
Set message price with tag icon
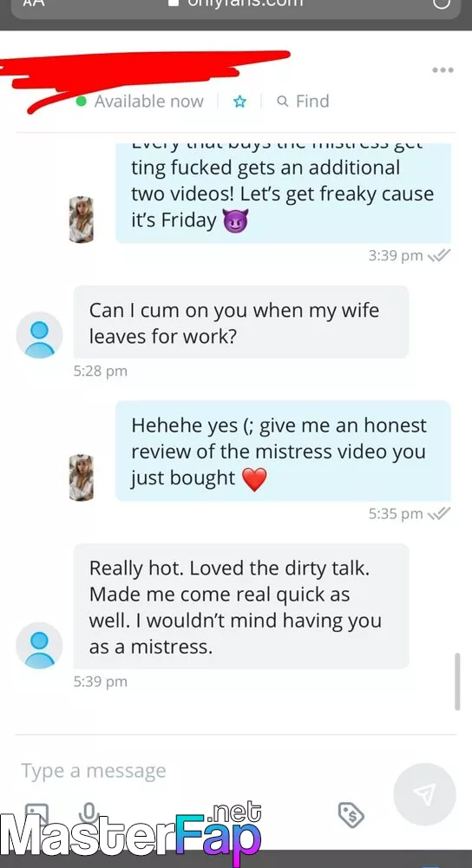[351, 814]
